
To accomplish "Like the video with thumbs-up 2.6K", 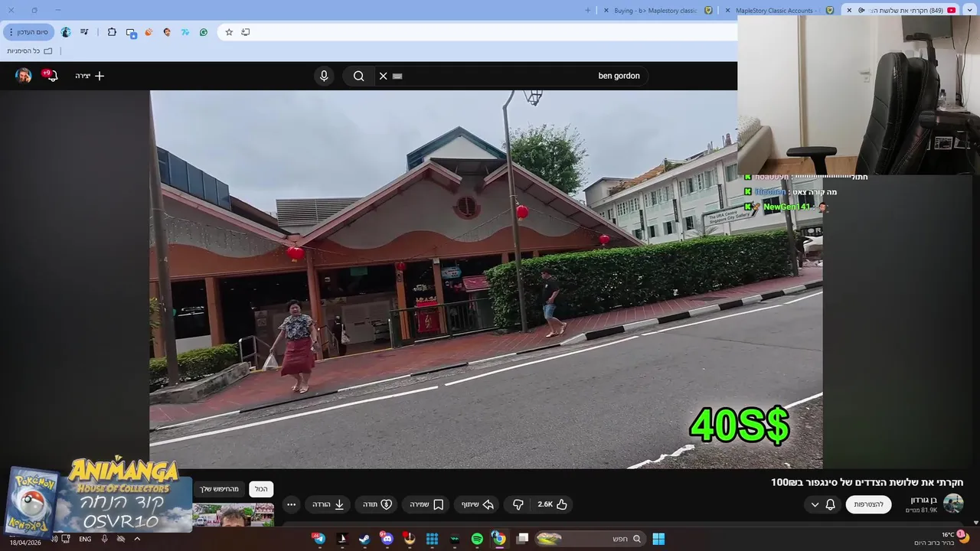I will [553, 504].
